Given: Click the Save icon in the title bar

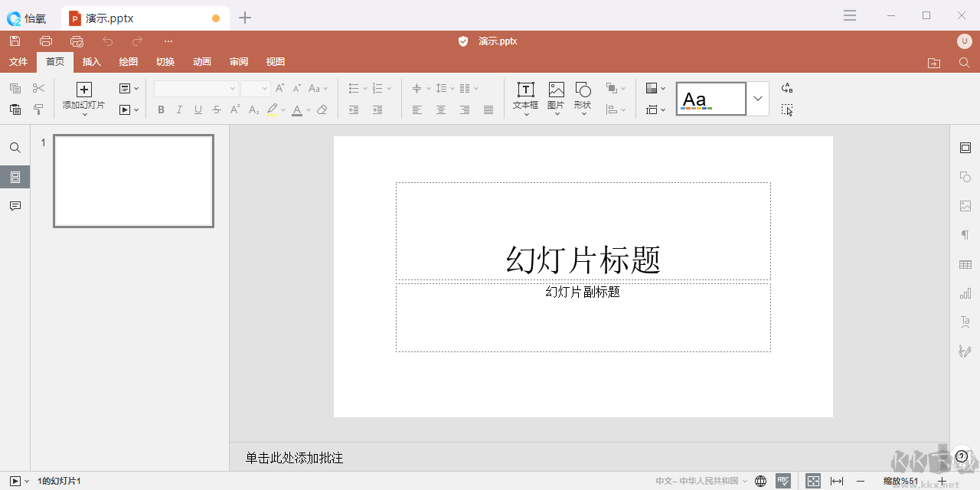Looking at the screenshot, I should pos(15,41).
